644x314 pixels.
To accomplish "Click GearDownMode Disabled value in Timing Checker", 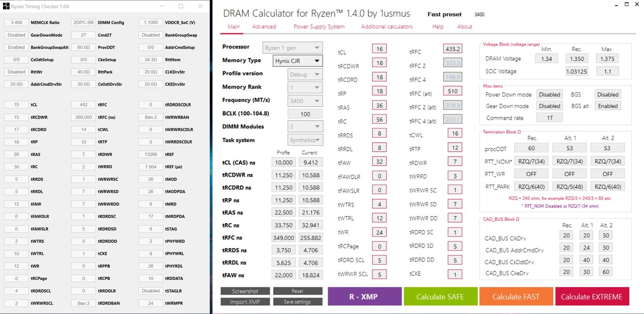I will (17, 35).
